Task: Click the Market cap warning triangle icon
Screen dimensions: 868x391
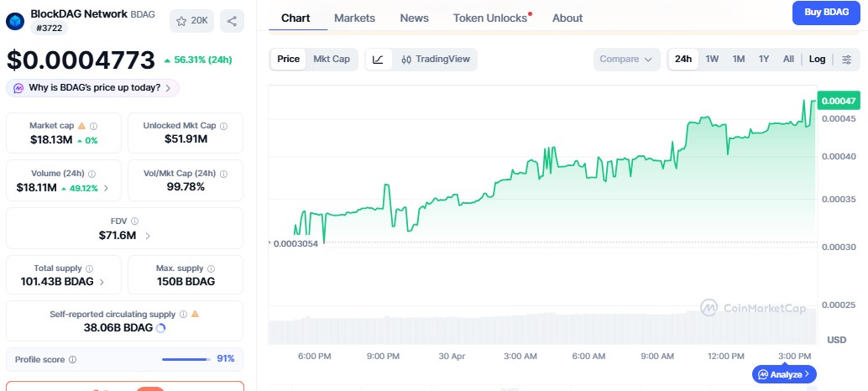Action: [x=81, y=126]
